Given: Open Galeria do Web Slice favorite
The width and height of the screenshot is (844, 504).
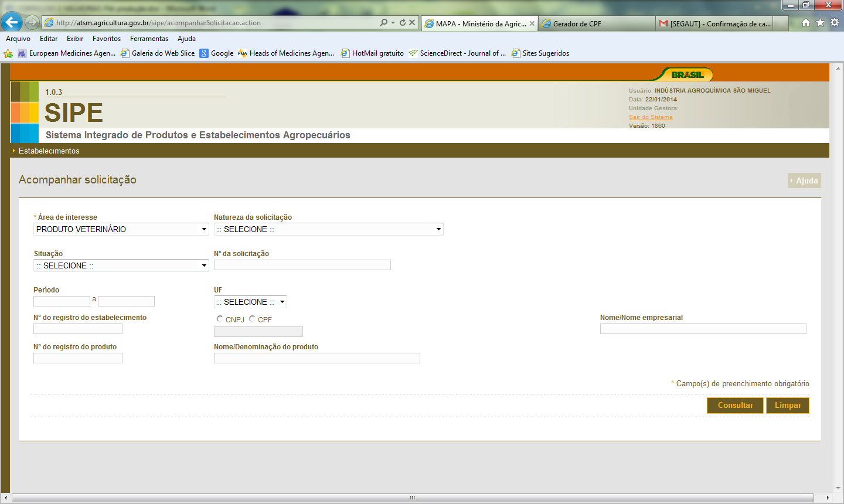Looking at the screenshot, I should (x=158, y=53).
